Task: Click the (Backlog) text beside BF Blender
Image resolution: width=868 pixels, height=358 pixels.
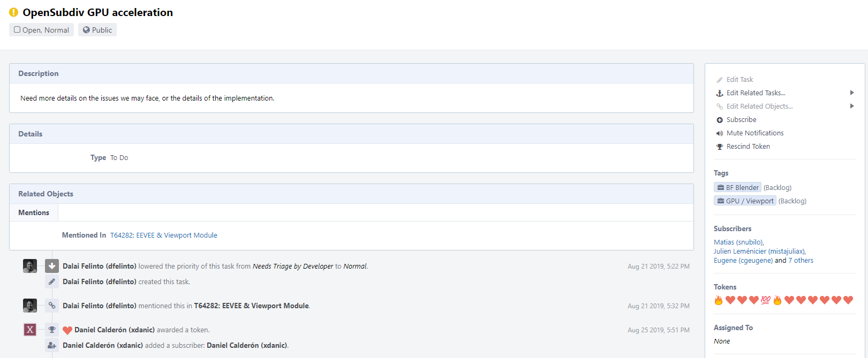Action: click(x=778, y=188)
